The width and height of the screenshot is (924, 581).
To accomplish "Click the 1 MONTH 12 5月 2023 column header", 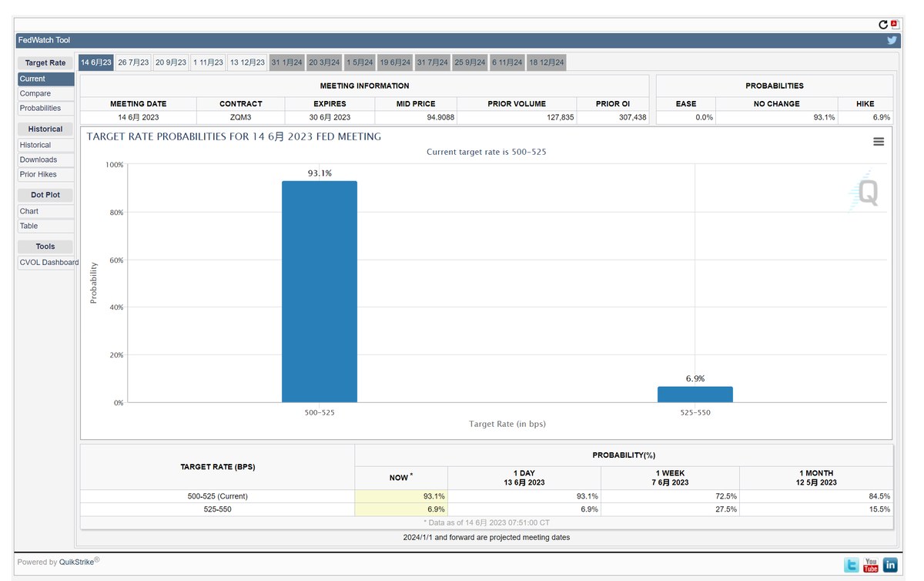I will (x=816, y=478).
